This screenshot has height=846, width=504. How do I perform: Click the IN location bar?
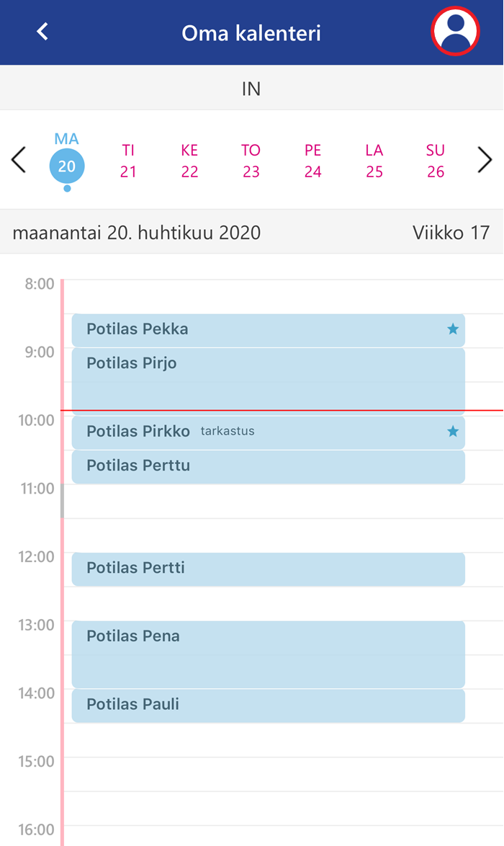(252, 88)
